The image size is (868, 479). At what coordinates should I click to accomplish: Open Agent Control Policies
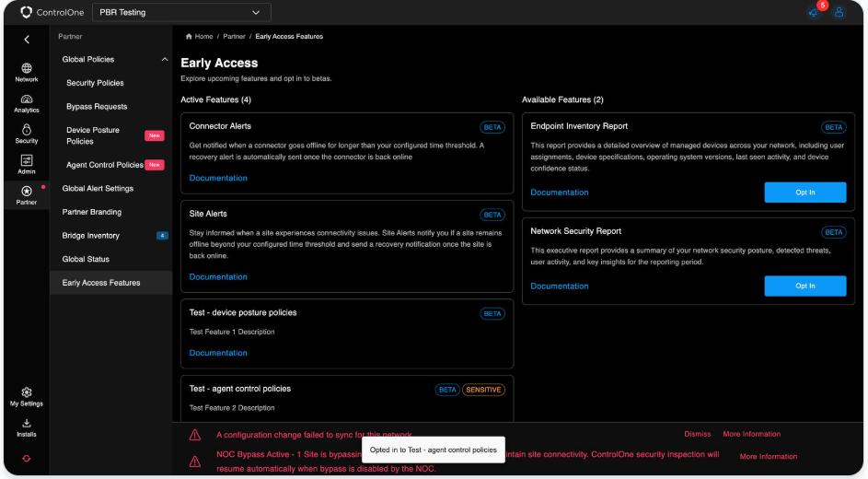(x=105, y=165)
